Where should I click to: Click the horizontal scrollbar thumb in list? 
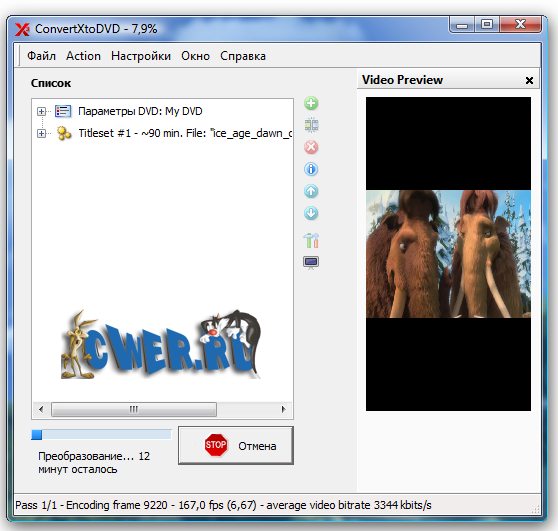[x=134, y=409]
